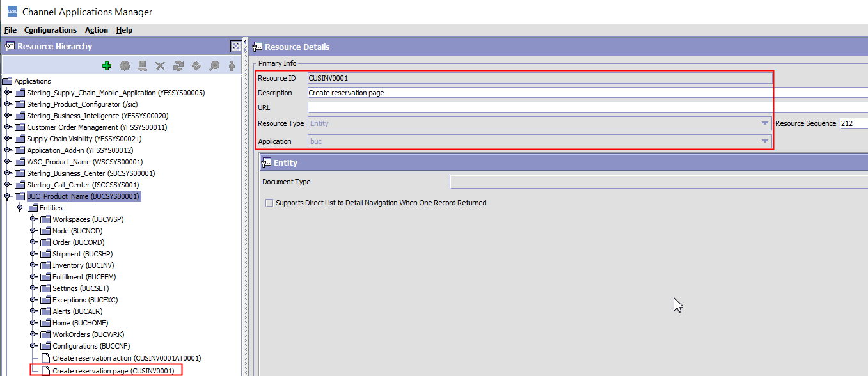Click the refresh two-arrows toolbar icon
868x376 pixels.
[x=178, y=65]
